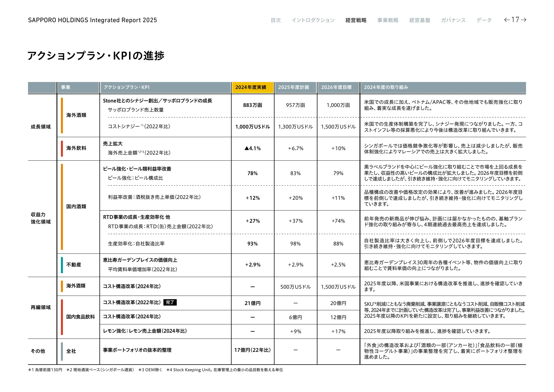The width and height of the screenshot is (554, 392).
Task: Click the page number 17
Action: [515, 20]
